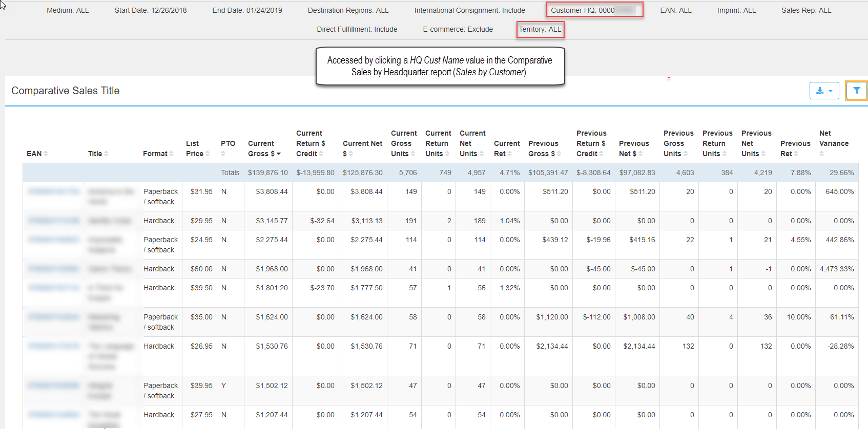
Task: Click Sales Rep: ALL filter text
Action: pyautogui.click(x=806, y=10)
